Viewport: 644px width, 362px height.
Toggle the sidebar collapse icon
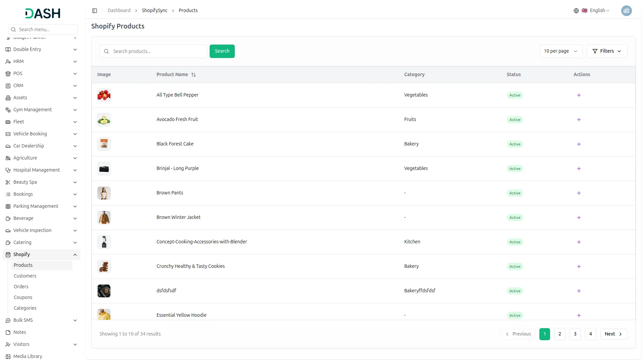(x=95, y=11)
